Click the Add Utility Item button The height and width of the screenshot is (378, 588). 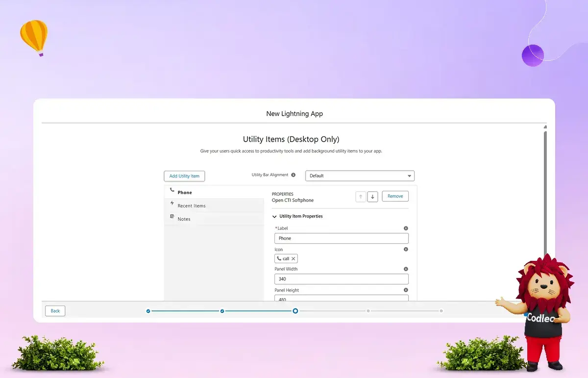click(x=184, y=176)
